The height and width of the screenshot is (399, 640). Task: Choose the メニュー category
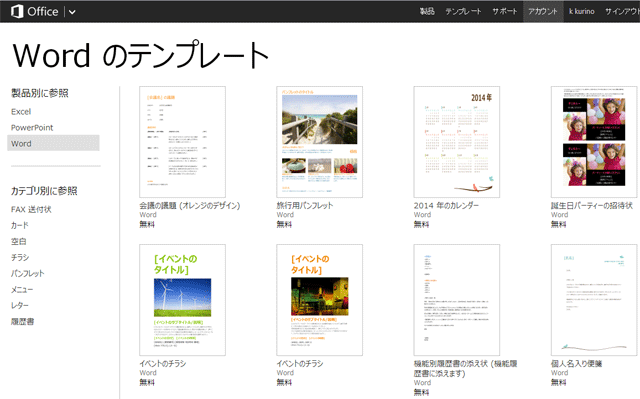click(x=22, y=289)
